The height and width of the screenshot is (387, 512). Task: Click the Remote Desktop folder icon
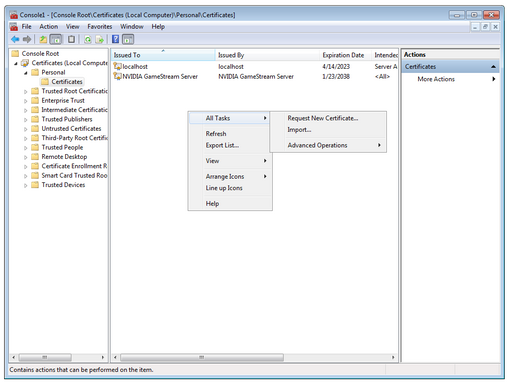click(35, 157)
